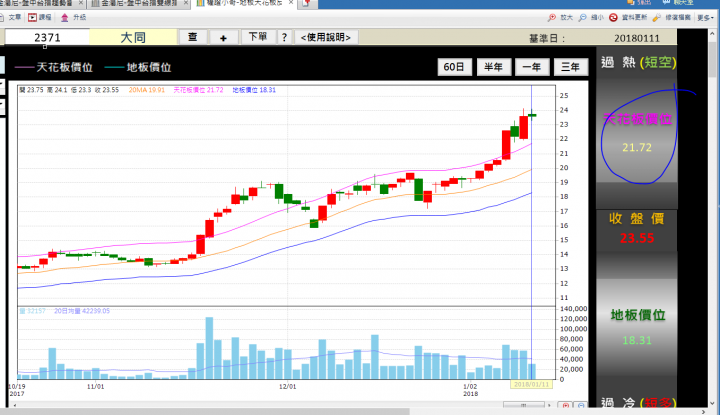Image resolution: width=720 pixels, height=415 pixels.
Task: Click the 地板價位 legend entry
Action: point(138,67)
